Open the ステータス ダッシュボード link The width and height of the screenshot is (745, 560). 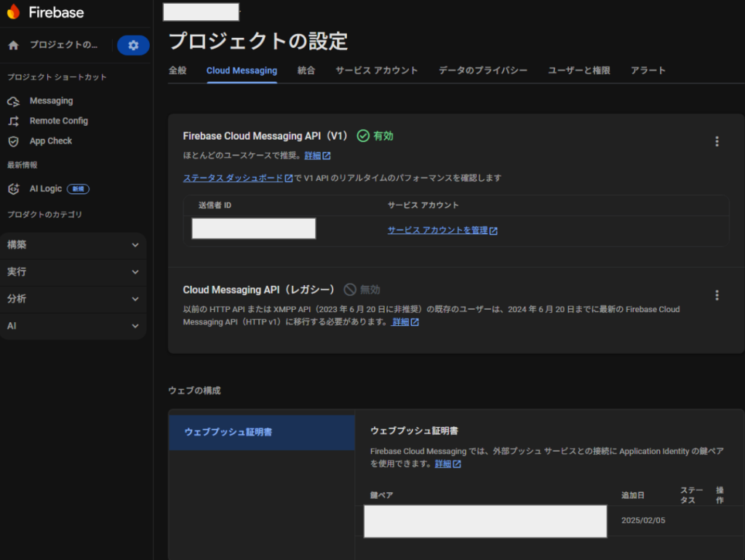(233, 178)
